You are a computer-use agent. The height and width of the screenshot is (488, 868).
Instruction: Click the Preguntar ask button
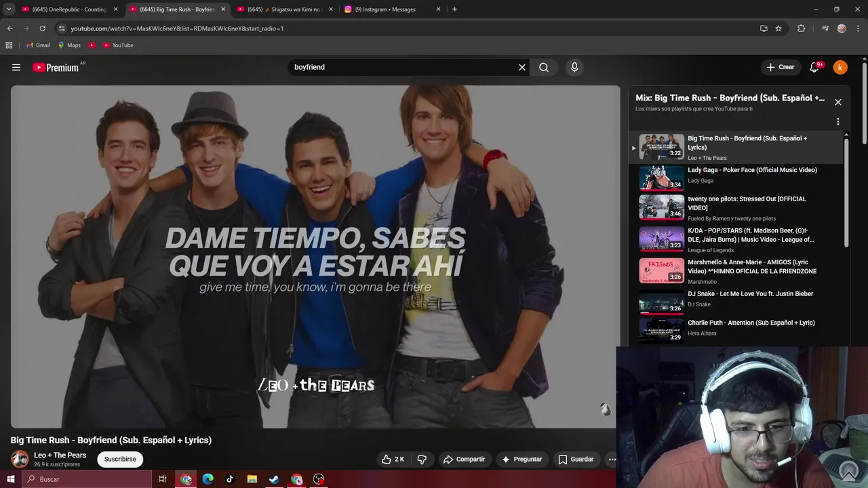(521, 459)
